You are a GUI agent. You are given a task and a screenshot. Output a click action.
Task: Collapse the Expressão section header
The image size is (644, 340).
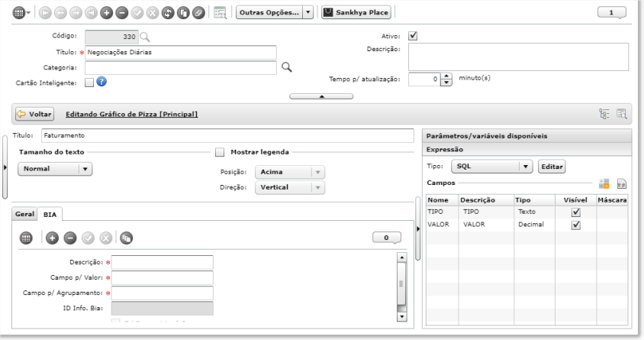[527, 149]
